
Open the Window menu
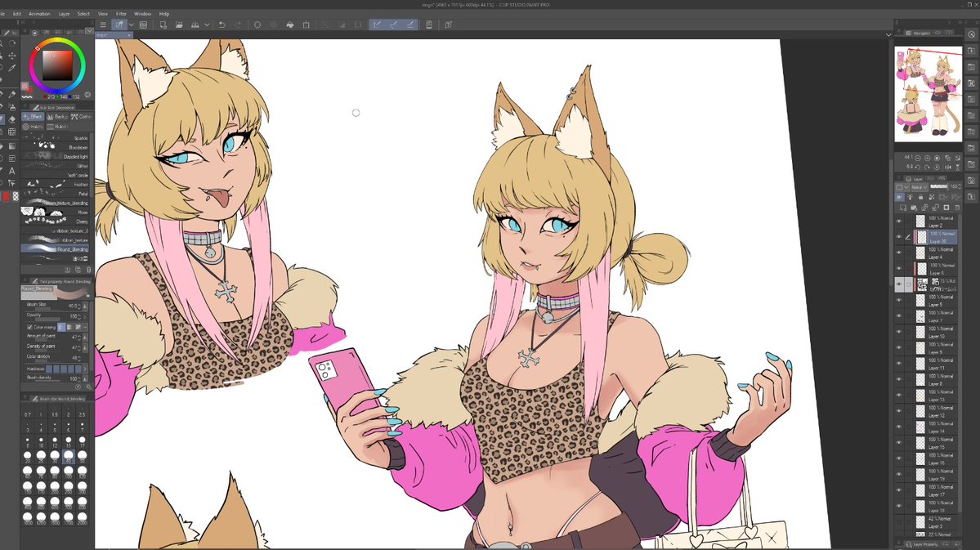click(x=142, y=14)
